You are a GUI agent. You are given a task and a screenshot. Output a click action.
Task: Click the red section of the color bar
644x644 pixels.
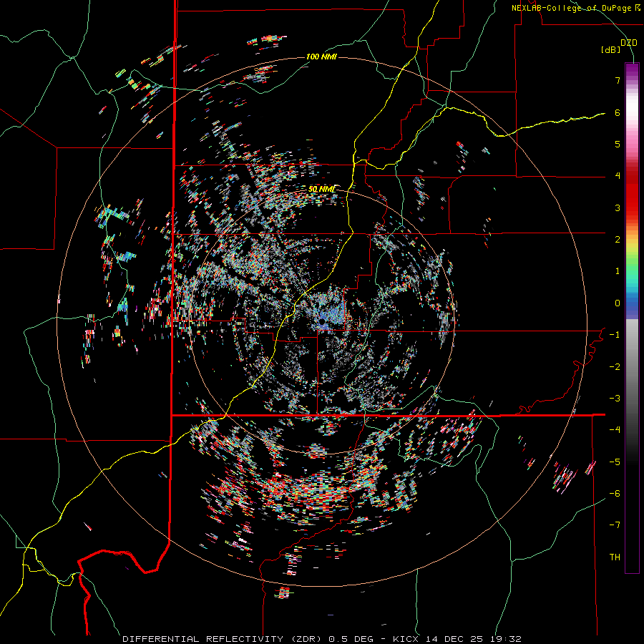click(632, 193)
